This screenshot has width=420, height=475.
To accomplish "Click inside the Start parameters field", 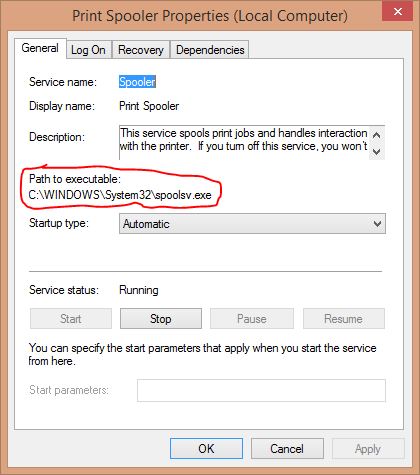I will coord(261,390).
